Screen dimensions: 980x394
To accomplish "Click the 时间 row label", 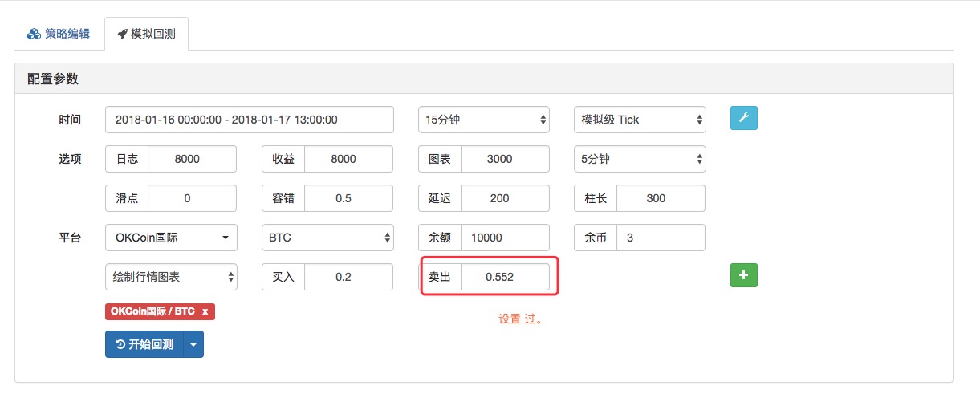I will 70,120.
